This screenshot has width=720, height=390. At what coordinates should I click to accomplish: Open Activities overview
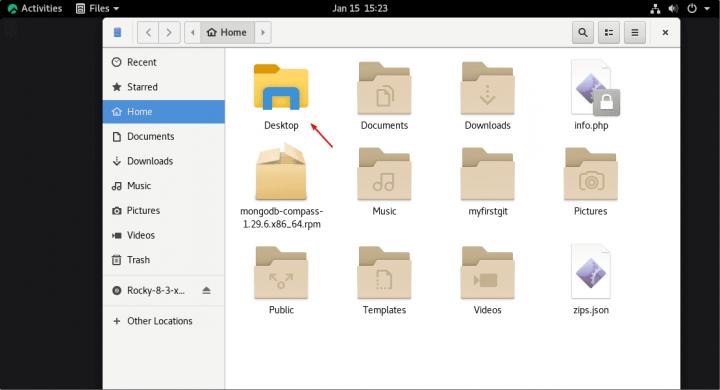35,8
